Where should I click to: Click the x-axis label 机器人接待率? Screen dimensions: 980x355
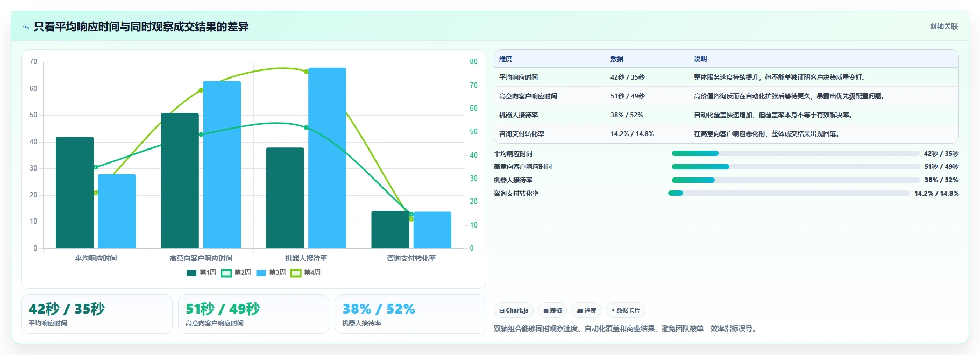pos(306,258)
